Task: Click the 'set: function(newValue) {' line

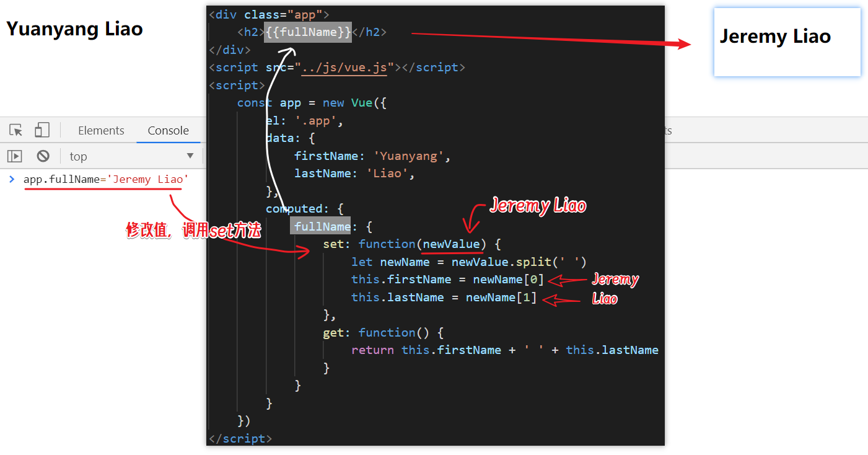Action: coord(411,244)
